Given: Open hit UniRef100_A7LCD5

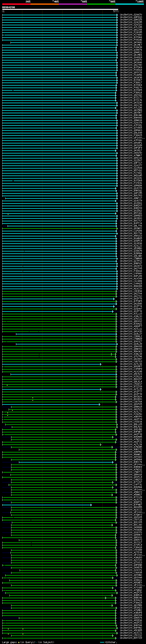Looking at the screenshot, I should (131, 27).
